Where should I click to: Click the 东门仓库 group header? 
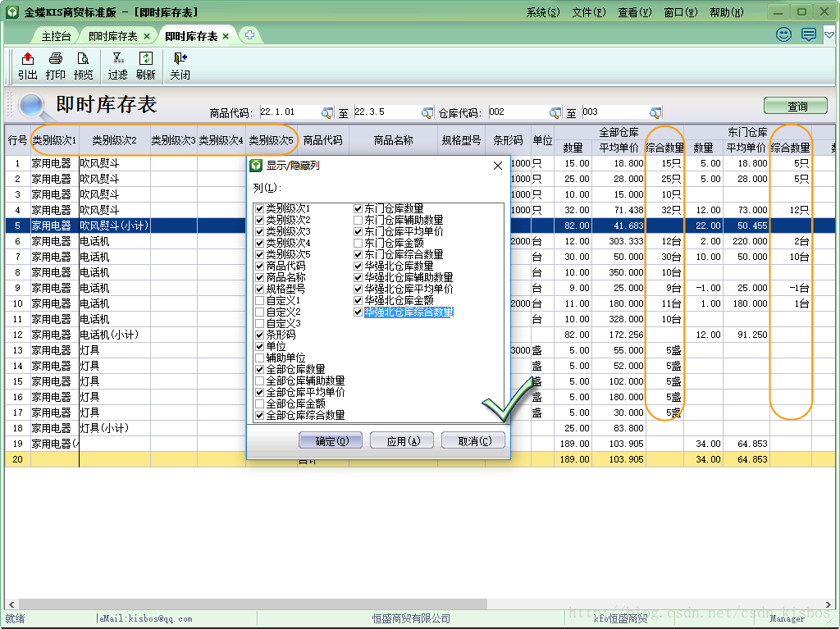tap(747, 132)
